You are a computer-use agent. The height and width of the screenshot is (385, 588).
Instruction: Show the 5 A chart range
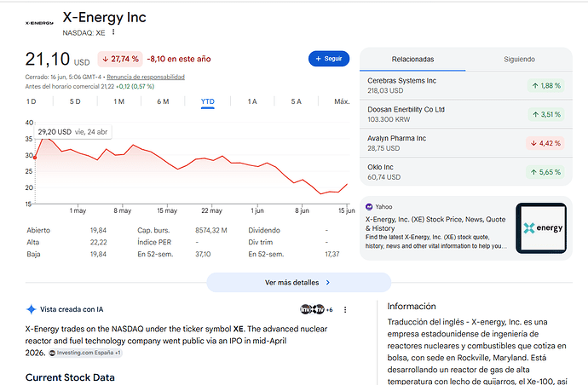click(x=297, y=101)
